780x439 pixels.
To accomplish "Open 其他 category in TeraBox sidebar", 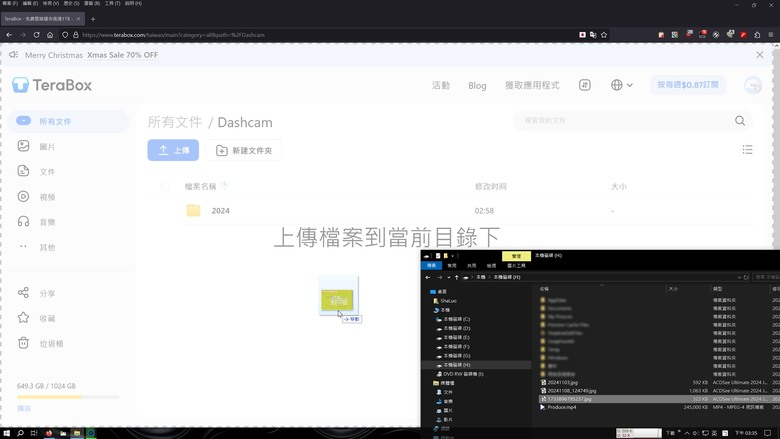I will (36, 247).
